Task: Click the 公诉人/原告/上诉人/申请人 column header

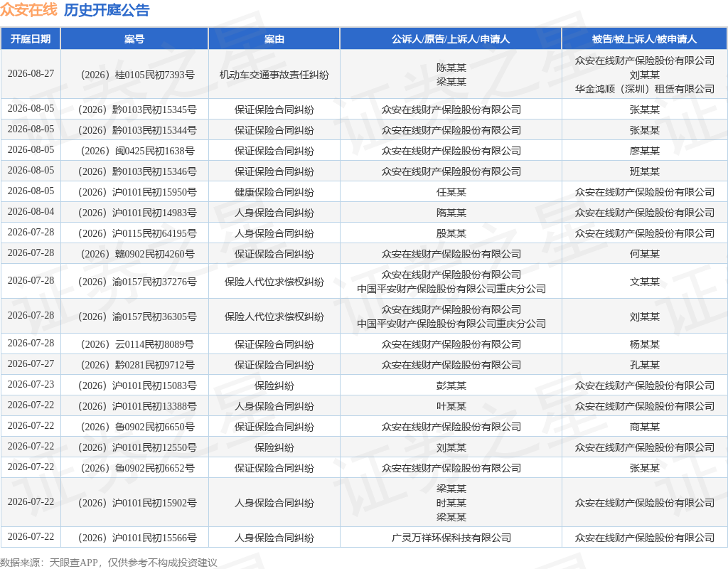Action: click(x=451, y=39)
